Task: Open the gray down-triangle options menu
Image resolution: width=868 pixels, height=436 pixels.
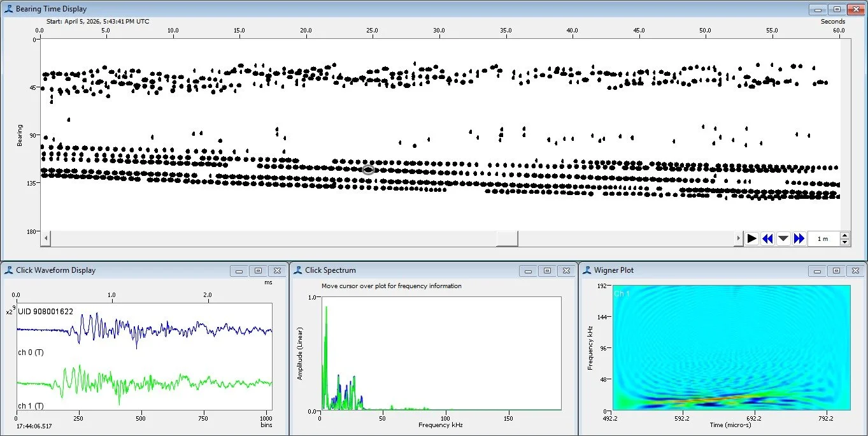Action: pos(783,238)
